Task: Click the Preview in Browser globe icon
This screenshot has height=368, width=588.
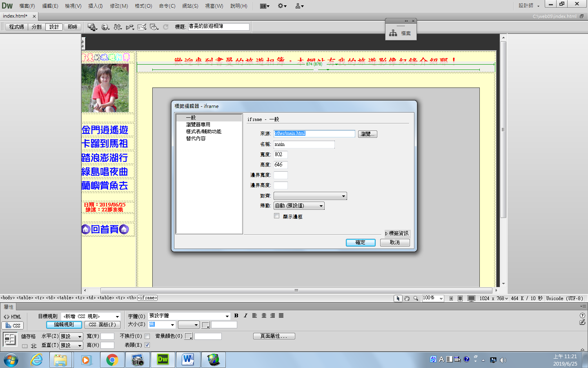Action: (x=105, y=27)
